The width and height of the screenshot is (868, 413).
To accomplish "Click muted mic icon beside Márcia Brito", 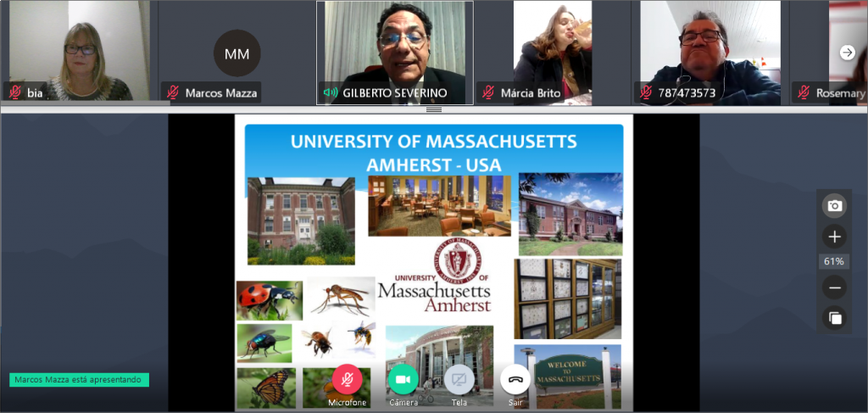I will (488, 92).
